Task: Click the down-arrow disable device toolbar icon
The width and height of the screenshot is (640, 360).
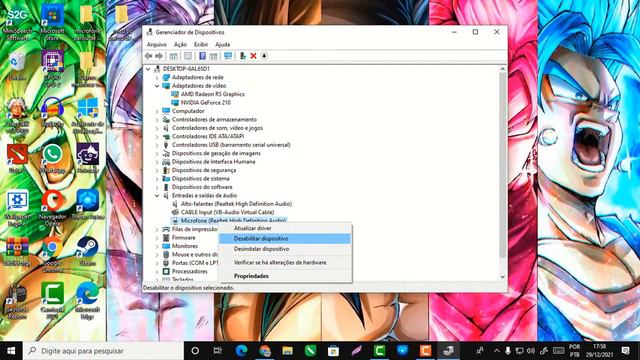Action: 264,56
